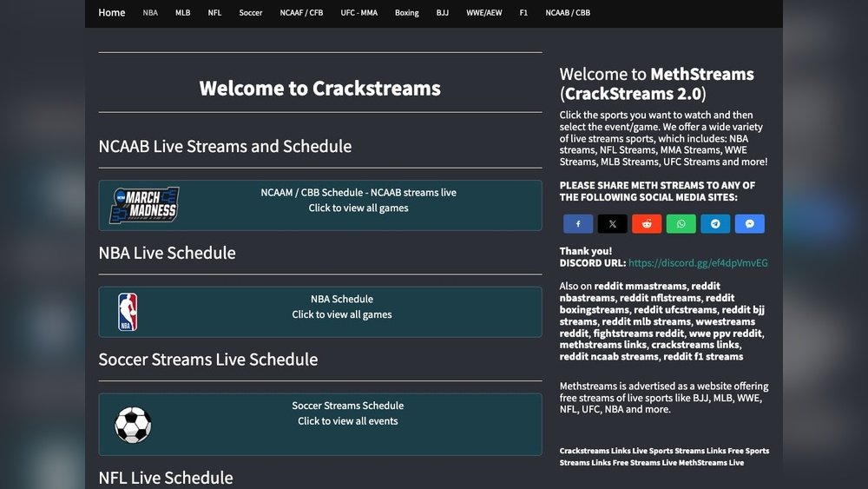Share the site on Facebook
The width and height of the screenshot is (868, 489).
point(578,224)
